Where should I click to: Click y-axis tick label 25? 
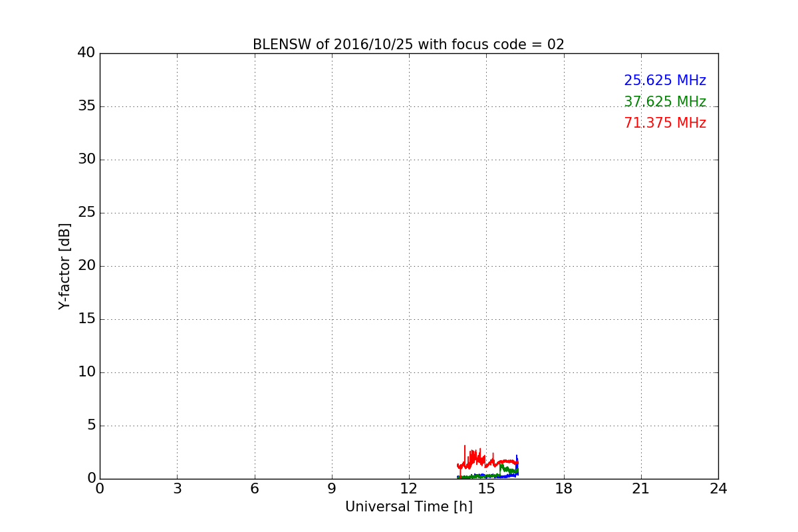86,213
